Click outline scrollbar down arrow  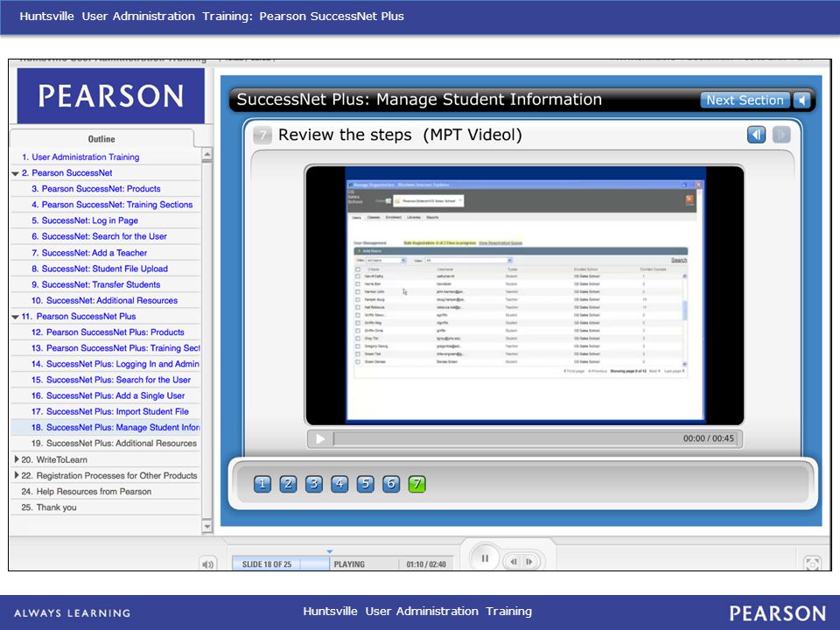[x=206, y=527]
